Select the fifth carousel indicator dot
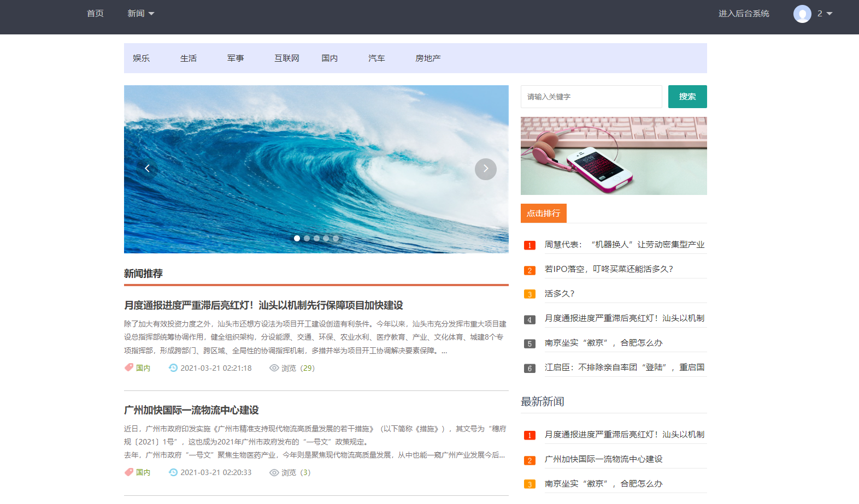This screenshot has width=859, height=504. [x=336, y=238]
